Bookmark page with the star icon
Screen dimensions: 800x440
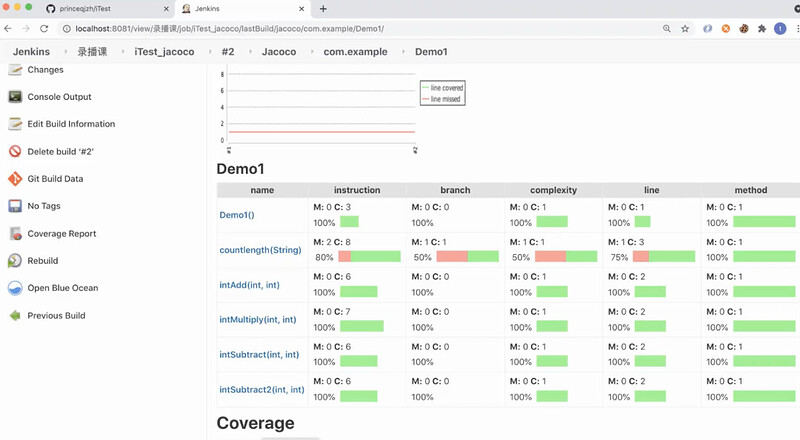685,29
